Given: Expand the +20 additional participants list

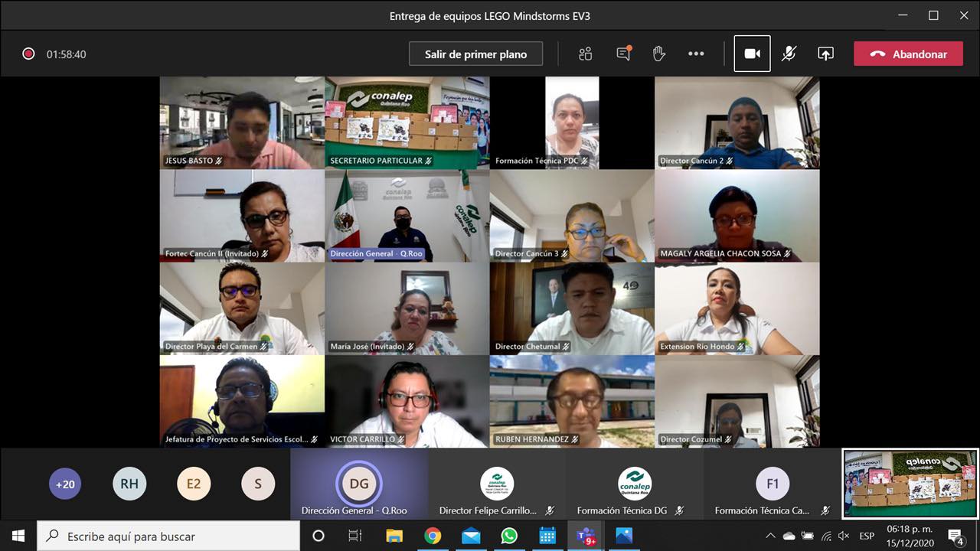Looking at the screenshot, I should (x=65, y=484).
